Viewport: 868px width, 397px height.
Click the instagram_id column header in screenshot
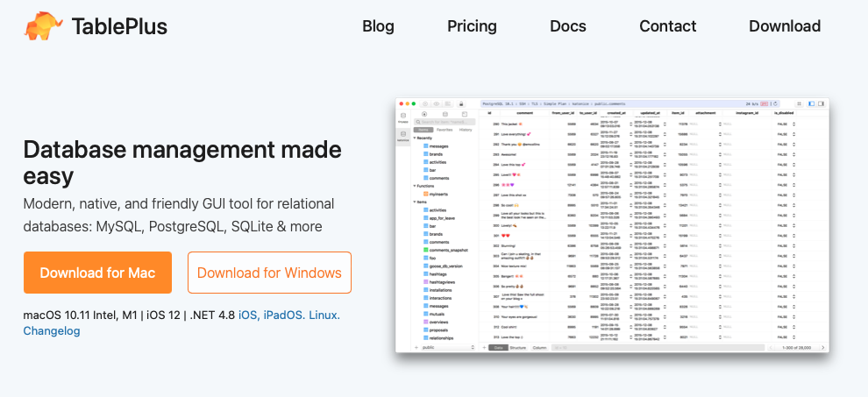click(x=747, y=113)
